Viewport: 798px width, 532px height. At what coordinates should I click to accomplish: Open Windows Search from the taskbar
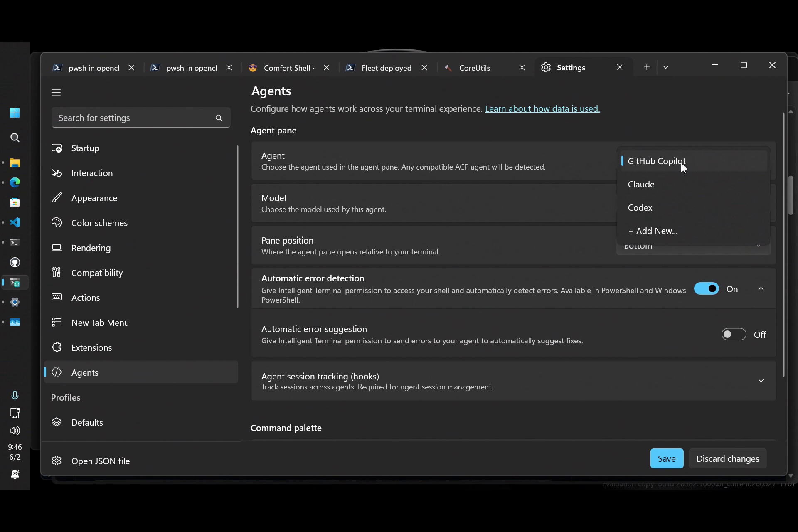pyautogui.click(x=15, y=138)
